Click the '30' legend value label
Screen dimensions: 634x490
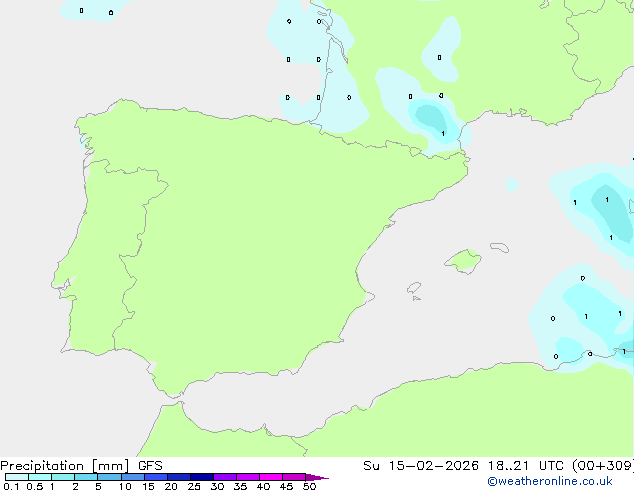[217, 486]
